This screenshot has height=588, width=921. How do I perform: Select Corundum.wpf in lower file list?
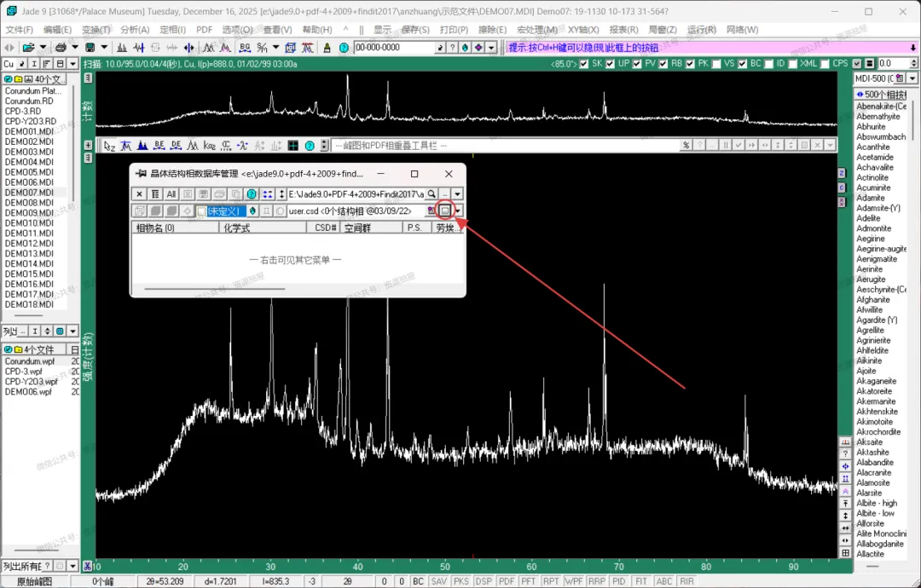(30, 361)
